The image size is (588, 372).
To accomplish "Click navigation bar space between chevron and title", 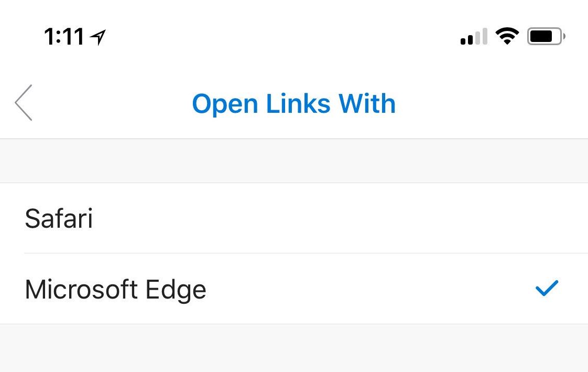I will (x=110, y=103).
